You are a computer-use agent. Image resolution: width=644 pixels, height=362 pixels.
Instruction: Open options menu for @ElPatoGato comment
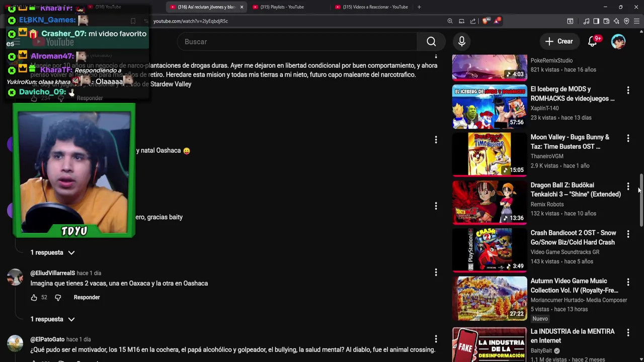[436, 339]
